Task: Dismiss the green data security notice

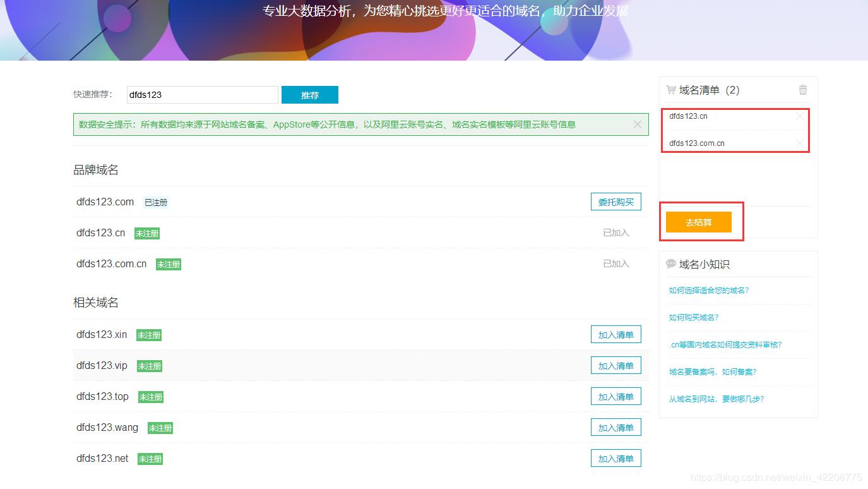Action: pos(637,124)
